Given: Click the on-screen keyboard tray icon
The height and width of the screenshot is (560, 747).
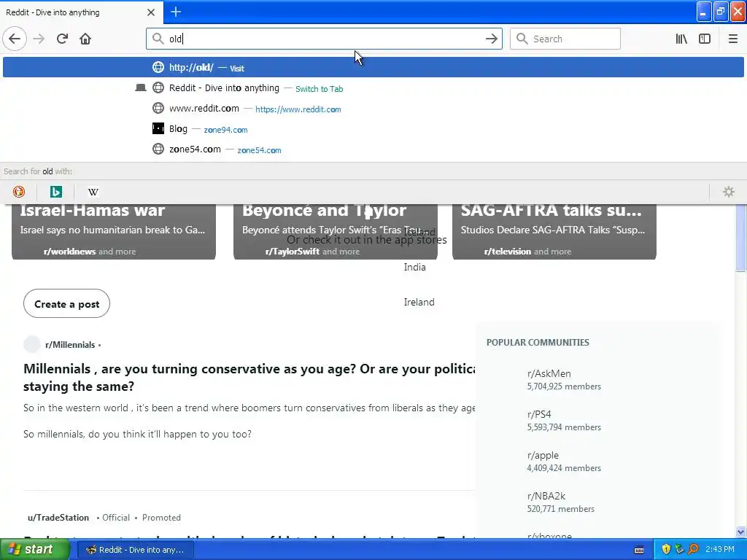Looking at the screenshot, I should click(x=639, y=550).
